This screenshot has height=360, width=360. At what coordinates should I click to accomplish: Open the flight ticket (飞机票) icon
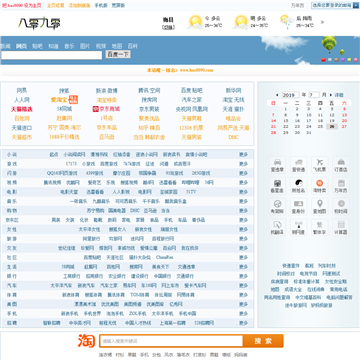[320, 162]
